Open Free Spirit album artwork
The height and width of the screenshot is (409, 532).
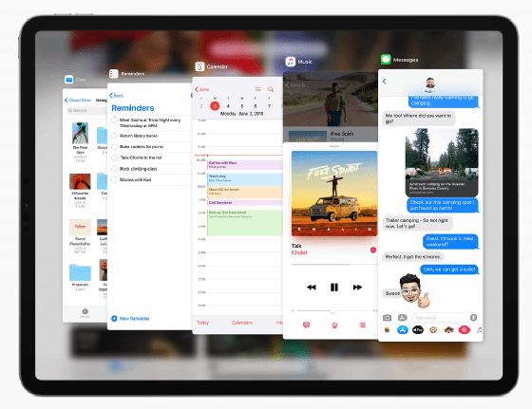click(334, 194)
